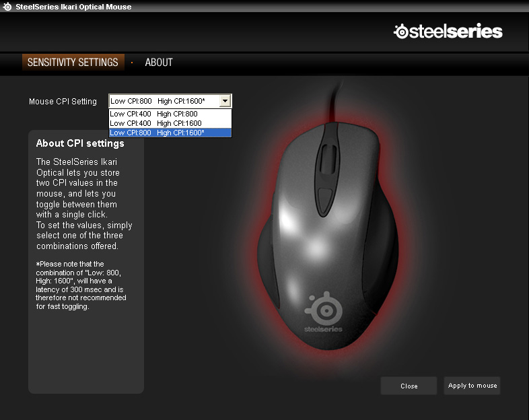Image resolution: width=529 pixels, height=420 pixels.
Task: Open the About tab
Action: 159,63
